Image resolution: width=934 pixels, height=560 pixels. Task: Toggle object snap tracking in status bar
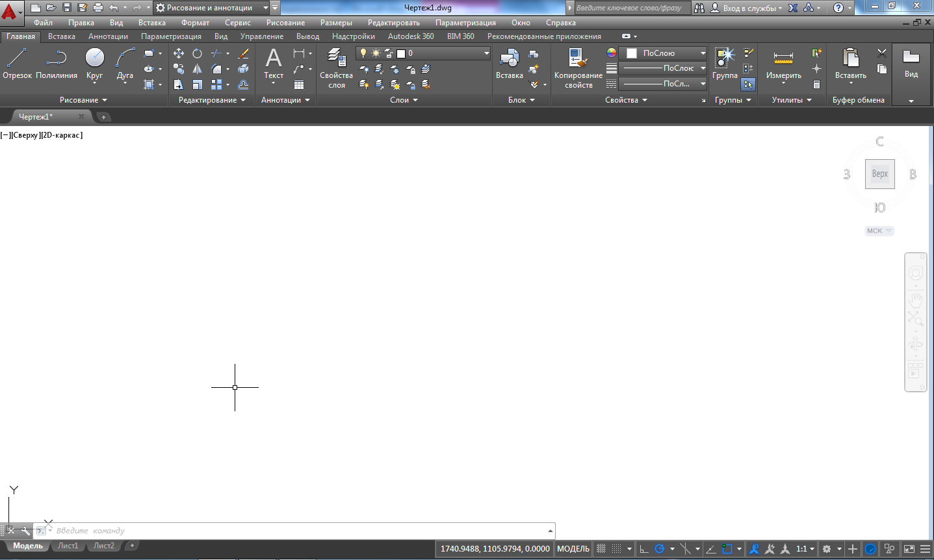click(x=711, y=549)
